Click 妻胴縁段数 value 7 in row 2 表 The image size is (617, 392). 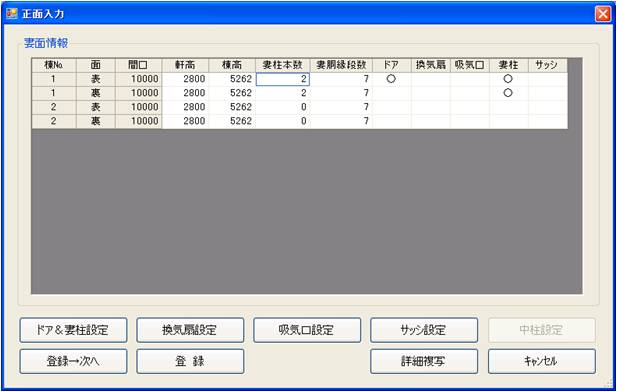341,107
